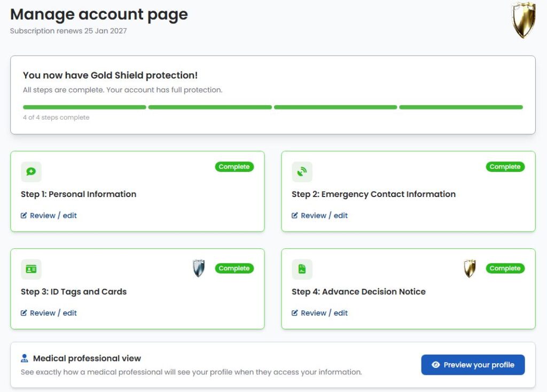Click the gold shield icon at top right

pyautogui.click(x=523, y=20)
